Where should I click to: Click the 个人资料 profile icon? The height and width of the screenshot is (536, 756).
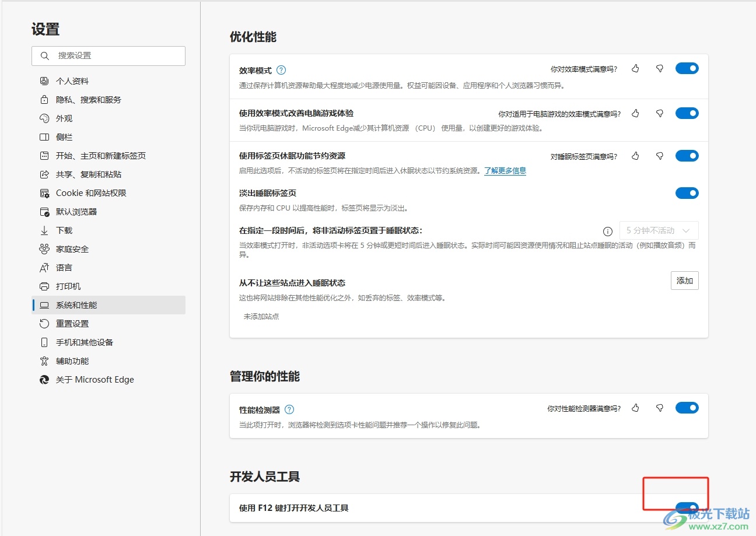(44, 81)
